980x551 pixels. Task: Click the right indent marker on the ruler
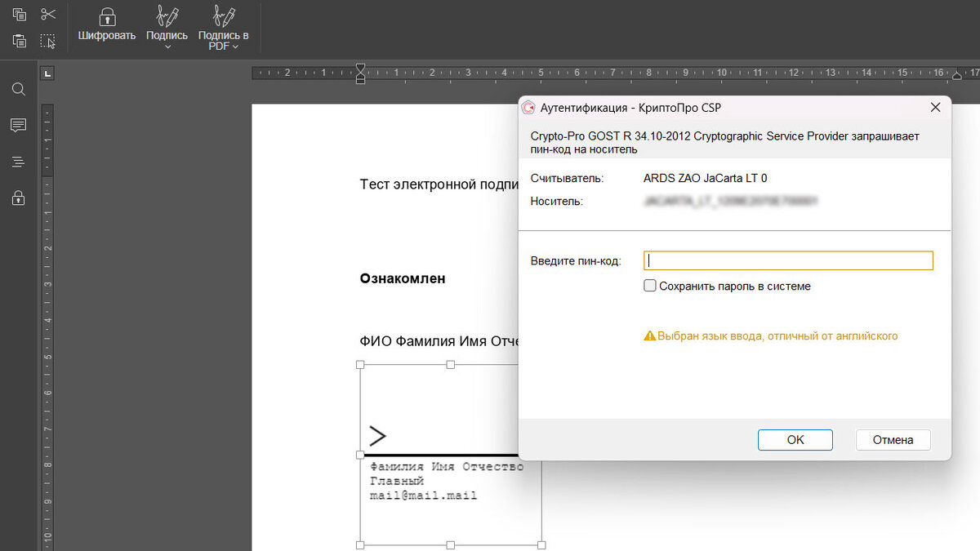(957, 76)
